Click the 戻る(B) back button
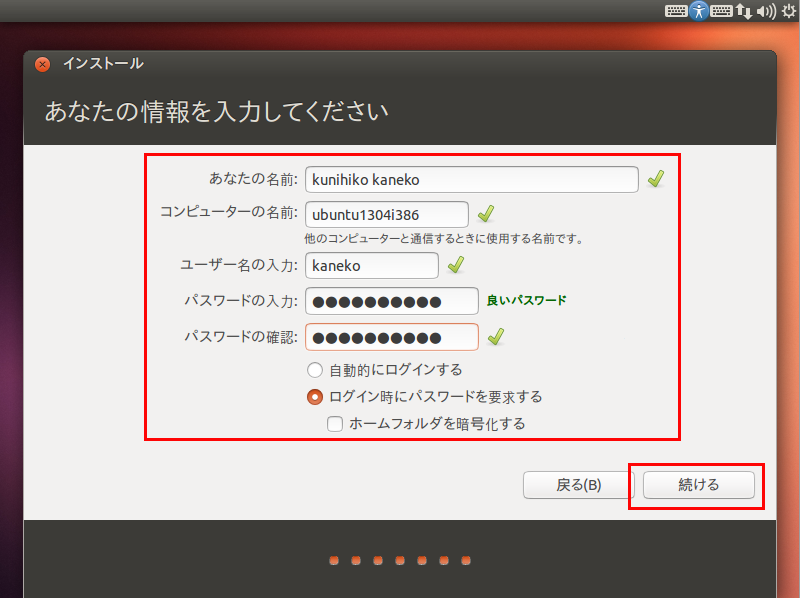Image resolution: width=800 pixels, height=598 pixels. click(579, 485)
